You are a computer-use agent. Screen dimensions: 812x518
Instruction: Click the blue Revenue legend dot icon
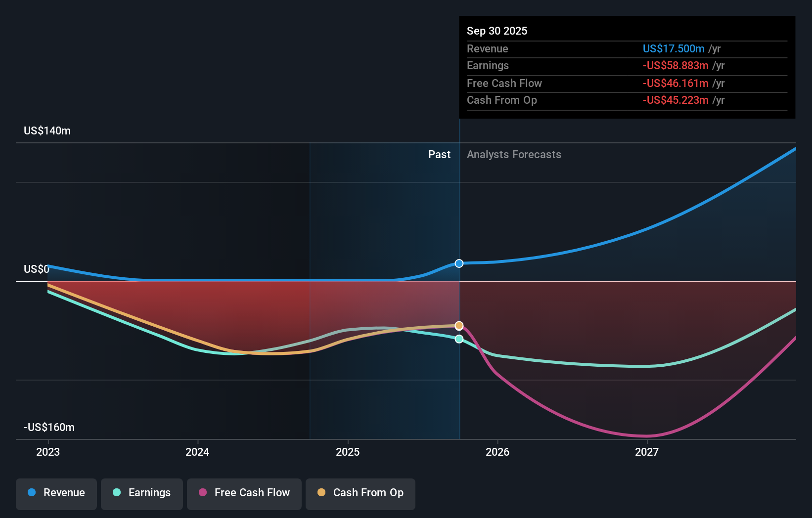tap(32, 493)
